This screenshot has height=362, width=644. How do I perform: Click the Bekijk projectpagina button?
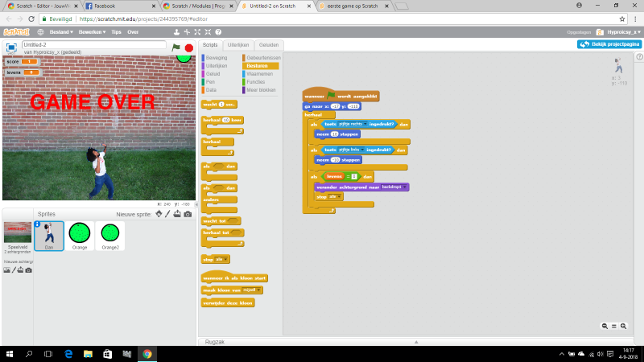609,44
